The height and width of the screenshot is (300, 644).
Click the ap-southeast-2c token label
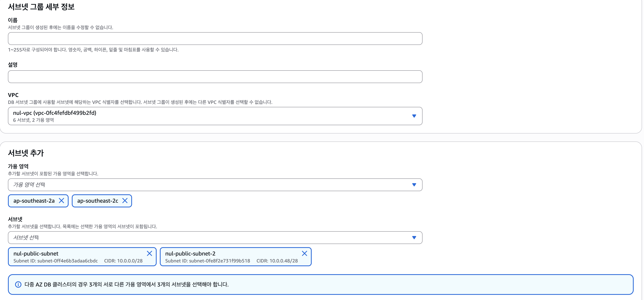(98, 201)
